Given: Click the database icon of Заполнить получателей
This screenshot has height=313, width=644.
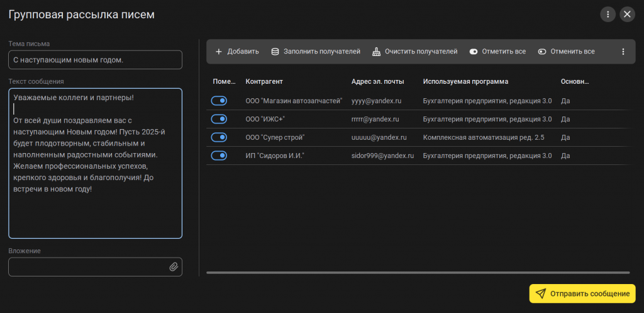Looking at the screenshot, I should (275, 52).
